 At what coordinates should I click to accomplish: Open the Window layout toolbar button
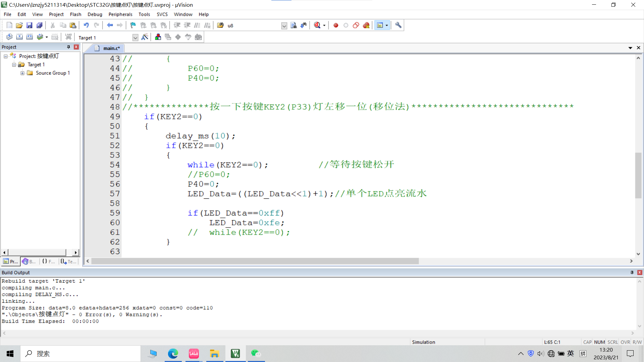pos(380,25)
